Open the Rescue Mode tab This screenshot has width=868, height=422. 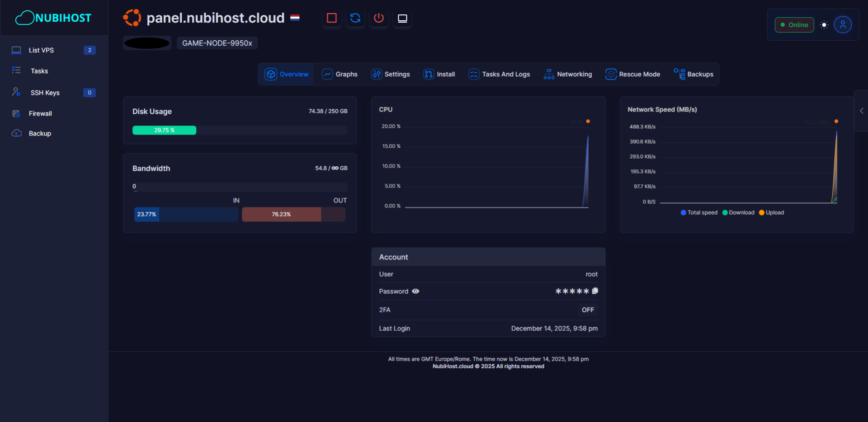[633, 74]
